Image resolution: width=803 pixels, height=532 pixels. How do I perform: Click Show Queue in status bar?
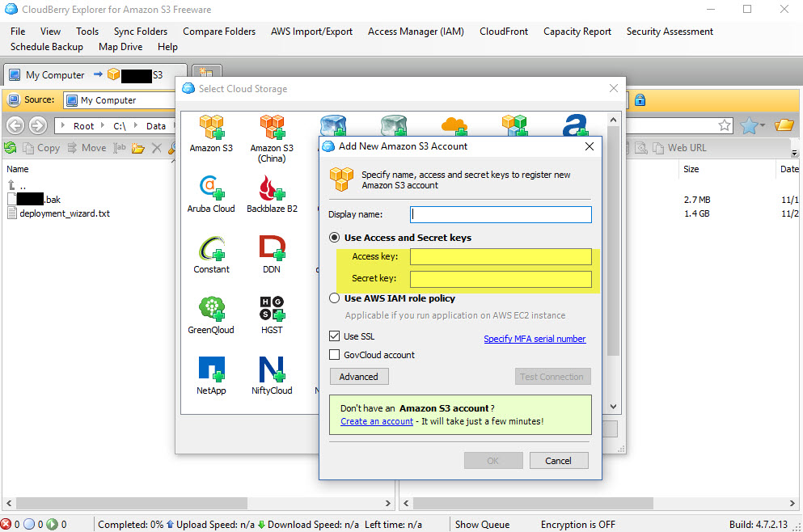pyautogui.click(x=482, y=525)
